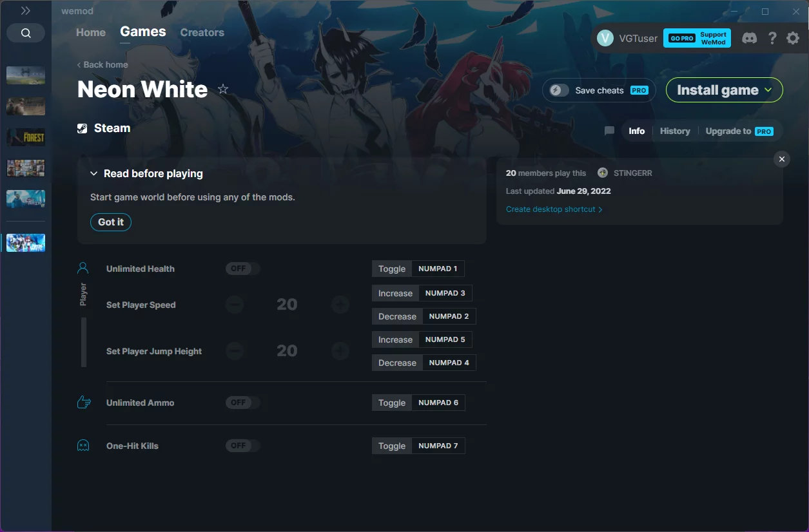Viewport: 809px width, 532px height.
Task: Toggle Unlimited Ammo switch
Action: coord(242,403)
